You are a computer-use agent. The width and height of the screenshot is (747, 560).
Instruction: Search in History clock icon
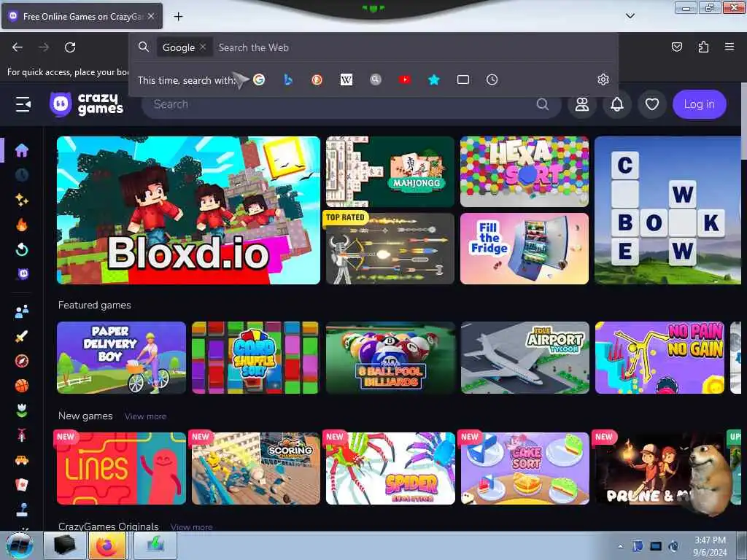click(x=492, y=79)
